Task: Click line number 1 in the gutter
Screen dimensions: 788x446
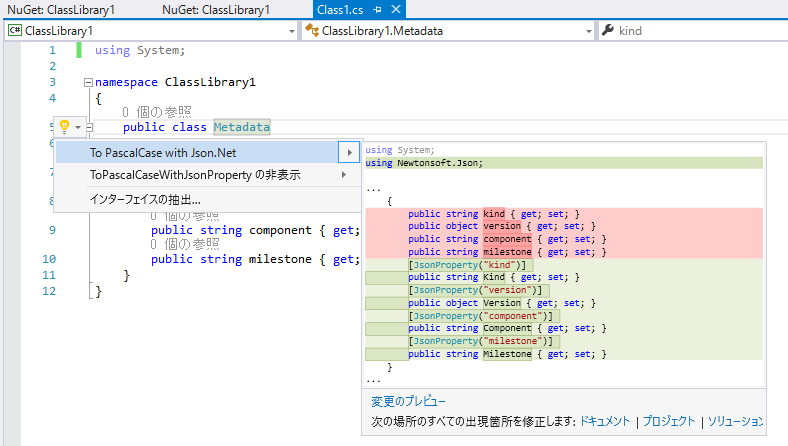Action: pyautogui.click(x=52, y=50)
